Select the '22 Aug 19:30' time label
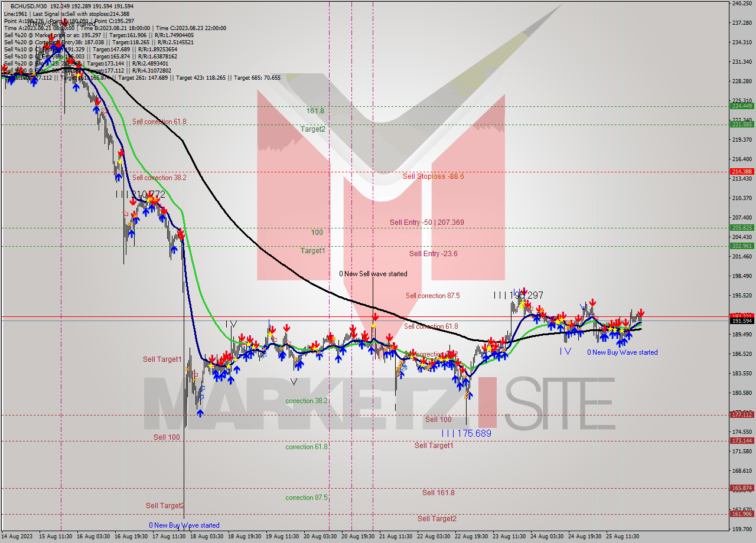The image size is (756, 543). [x=471, y=537]
